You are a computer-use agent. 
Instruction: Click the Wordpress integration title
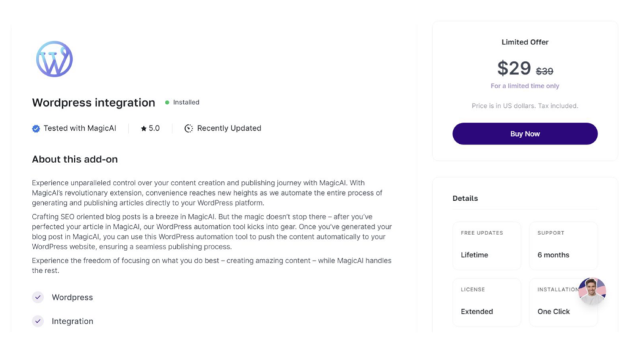point(94,102)
